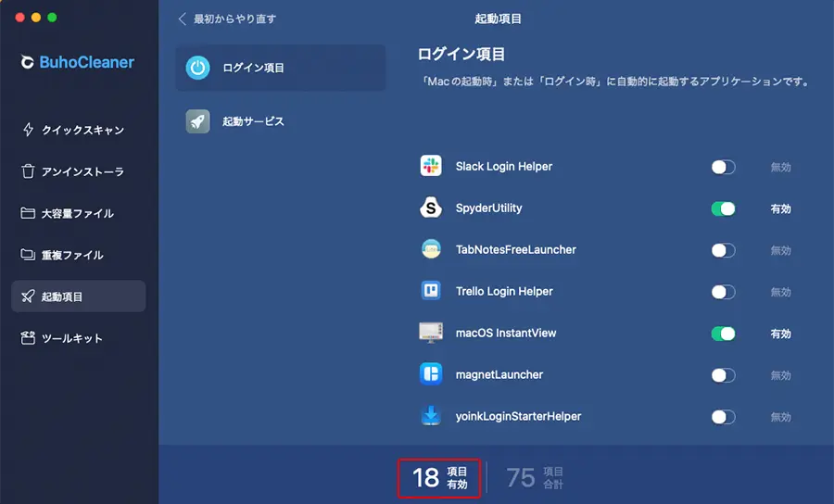
Task: Click the ツールキット toolbox icon
Action: point(28,337)
